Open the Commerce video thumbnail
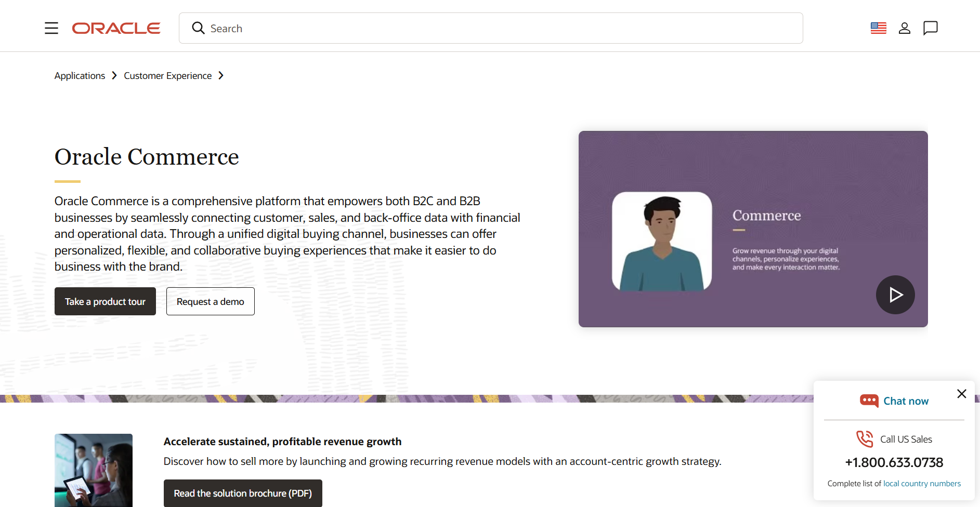The image size is (980, 507). [753, 229]
